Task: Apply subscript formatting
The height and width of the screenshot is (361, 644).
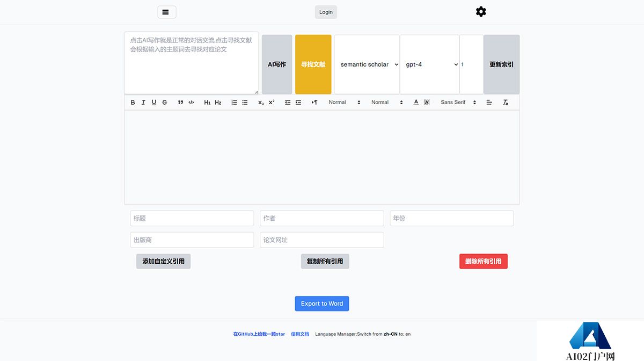Action: coord(261,102)
